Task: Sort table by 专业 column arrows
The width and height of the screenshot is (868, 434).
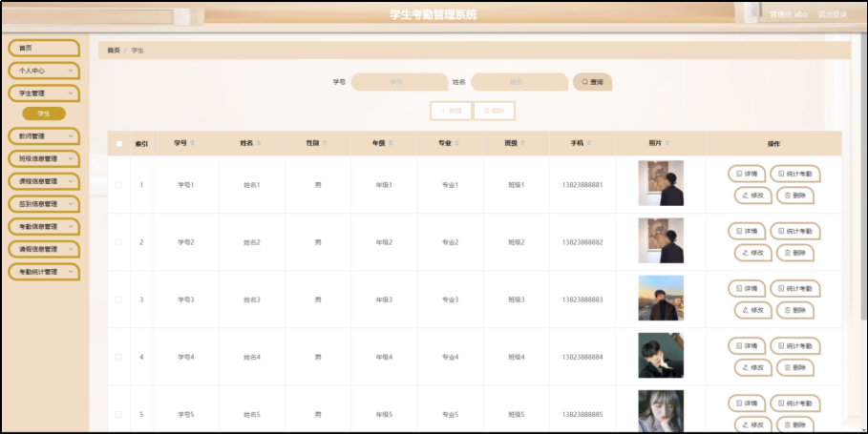Action: coord(456,143)
